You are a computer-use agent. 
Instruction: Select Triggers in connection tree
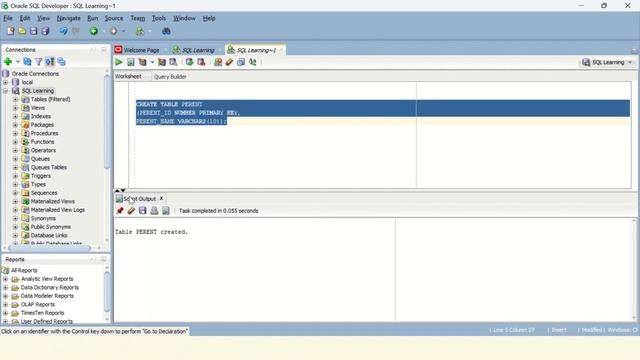41,176
